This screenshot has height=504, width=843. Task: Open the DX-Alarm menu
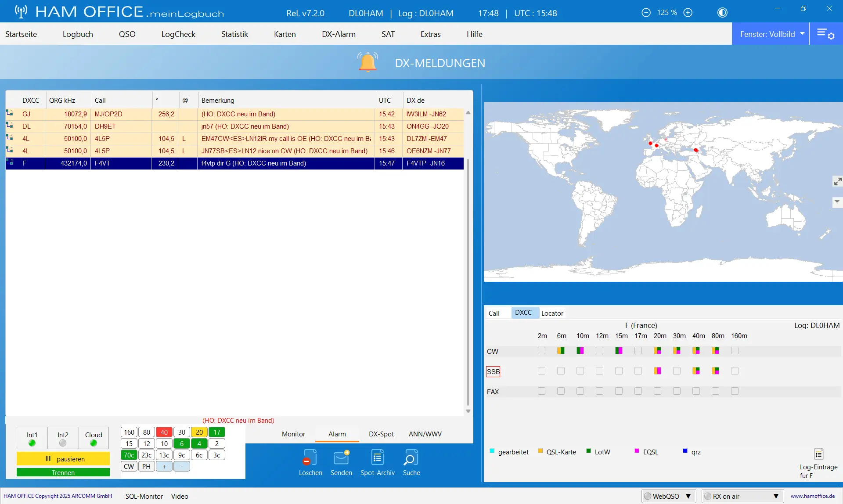click(339, 34)
